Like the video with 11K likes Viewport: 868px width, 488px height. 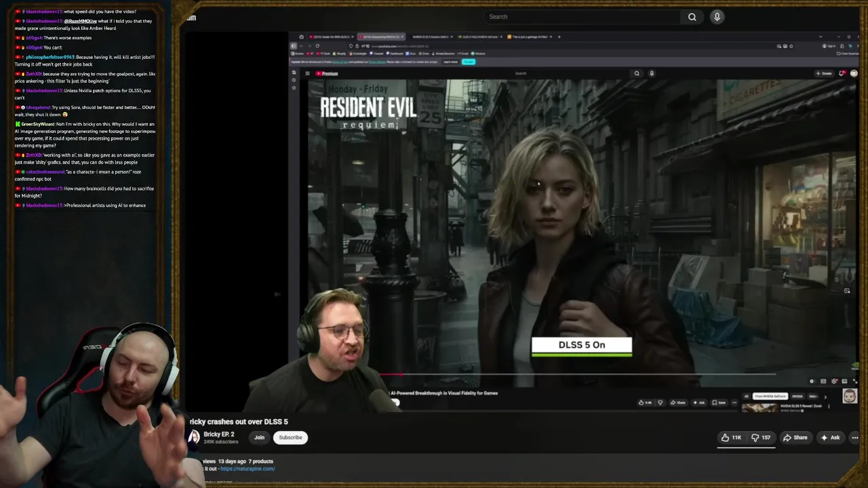pos(732,438)
